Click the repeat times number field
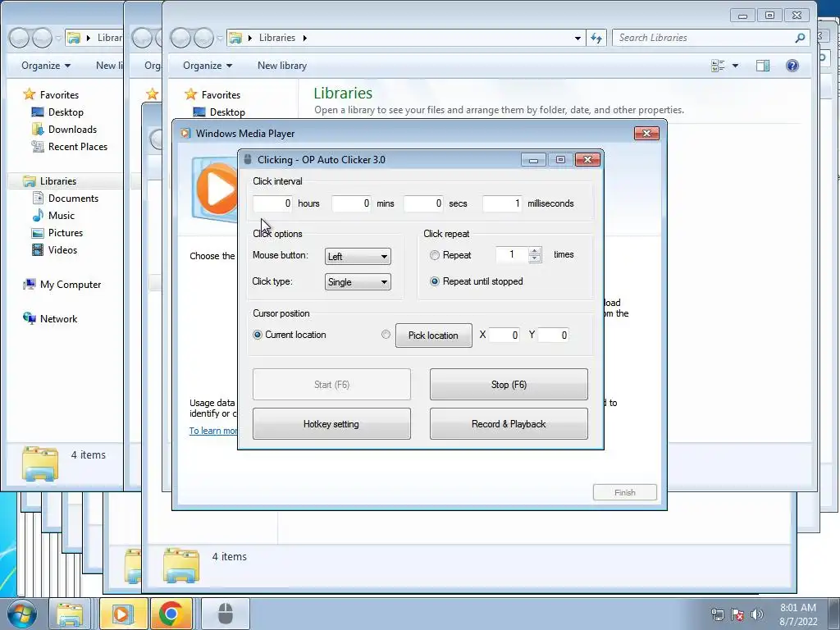Image resolution: width=840 pixels, height=630 pixels. (x=512, y=254)
